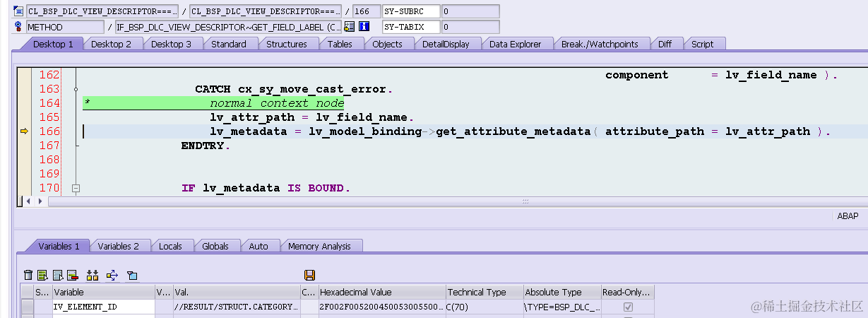Click the SY-SUBRC value field
The image size is (868, 318).
click(470, 11)
